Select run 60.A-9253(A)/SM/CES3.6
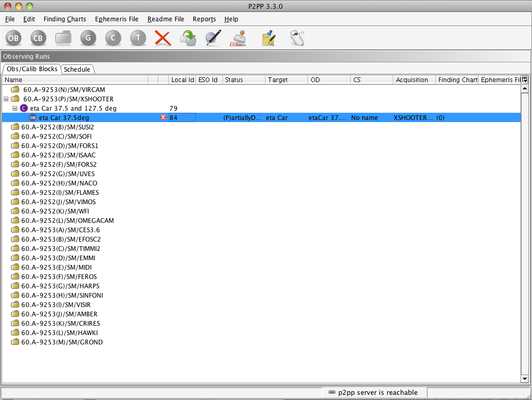The width and height of the screenshot is (532, 400). pos(61,230)
